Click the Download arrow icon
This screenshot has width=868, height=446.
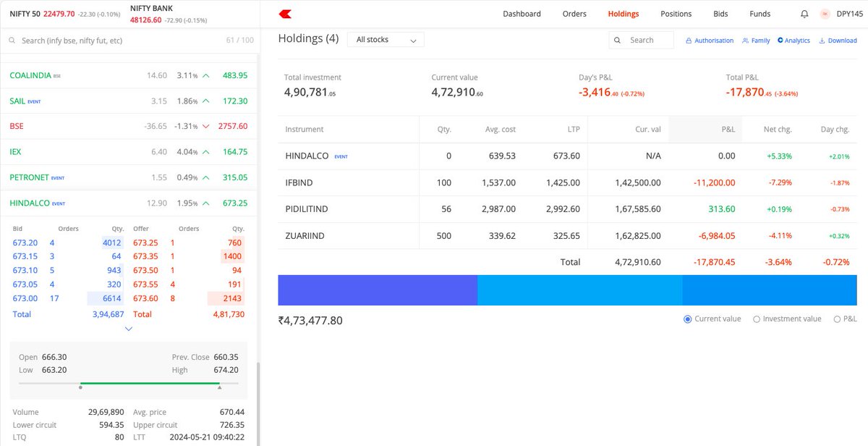[822, 41]
